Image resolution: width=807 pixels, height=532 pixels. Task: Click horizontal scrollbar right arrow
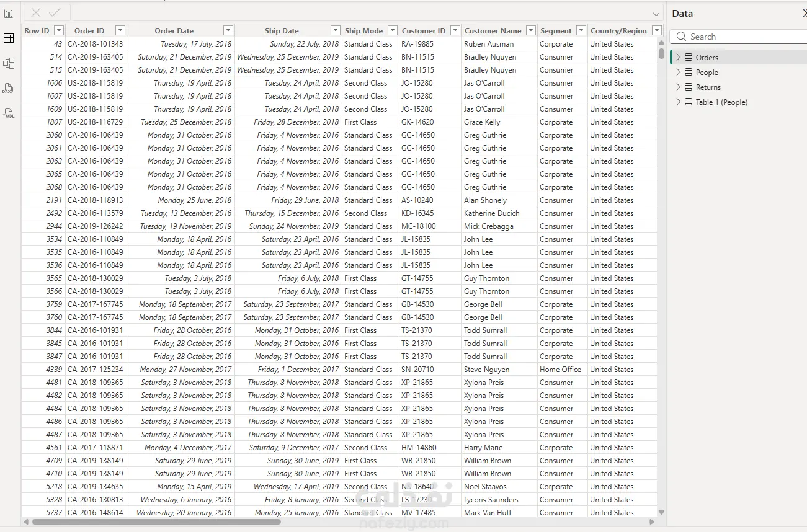(651, 522)
